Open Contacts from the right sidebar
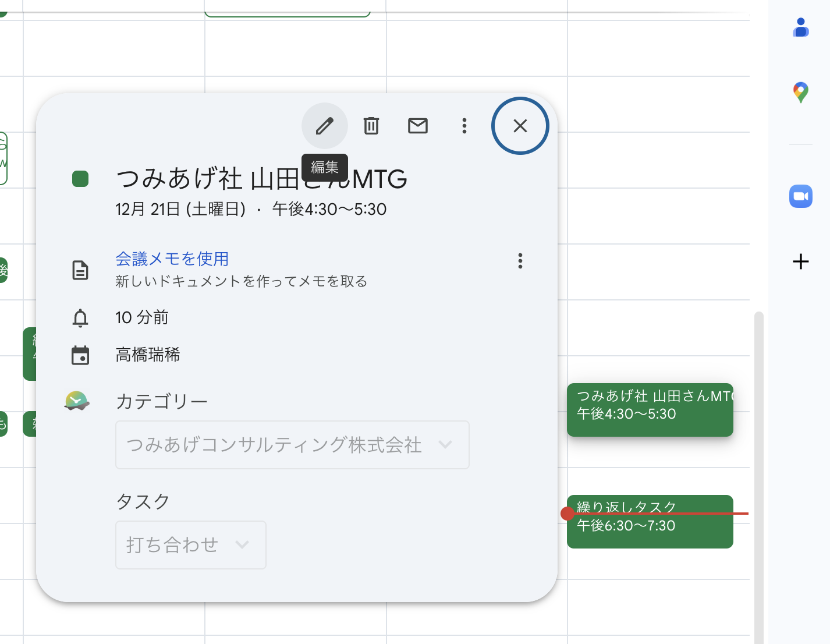 (x=800, y=27)
